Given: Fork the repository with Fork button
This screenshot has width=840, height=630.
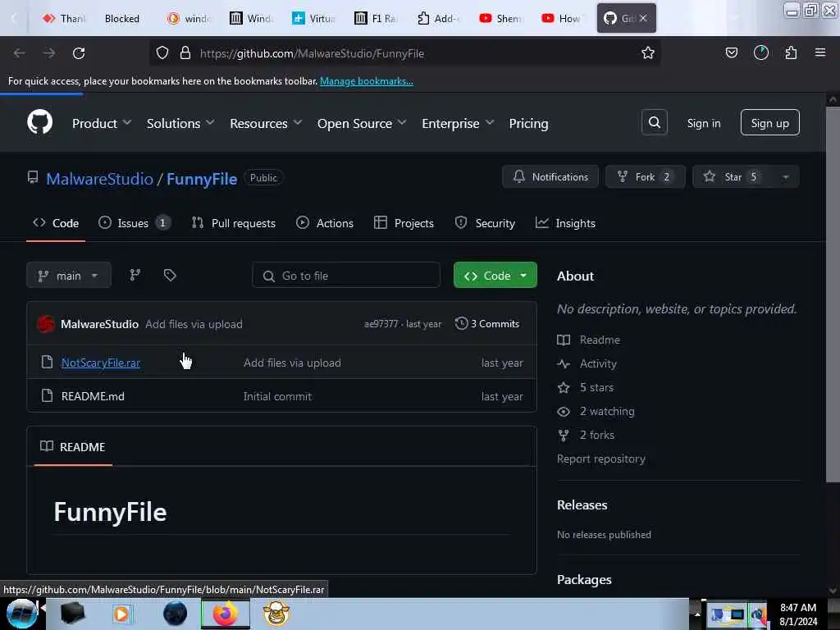Looking at the screenshot, I should point(645,177).
